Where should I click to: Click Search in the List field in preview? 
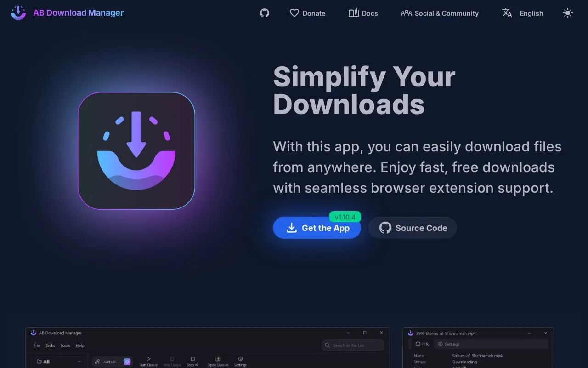[353, 345]
